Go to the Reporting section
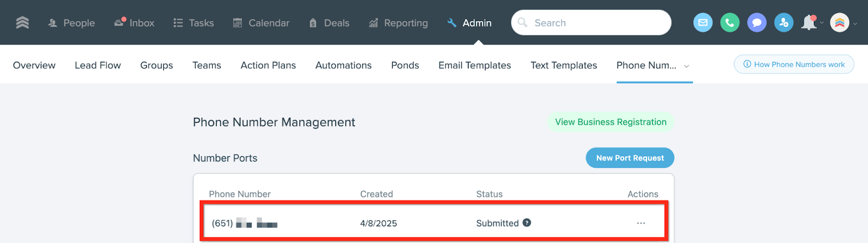The height and width of the screenshot is (243, 868). click(x=398, y=23)
